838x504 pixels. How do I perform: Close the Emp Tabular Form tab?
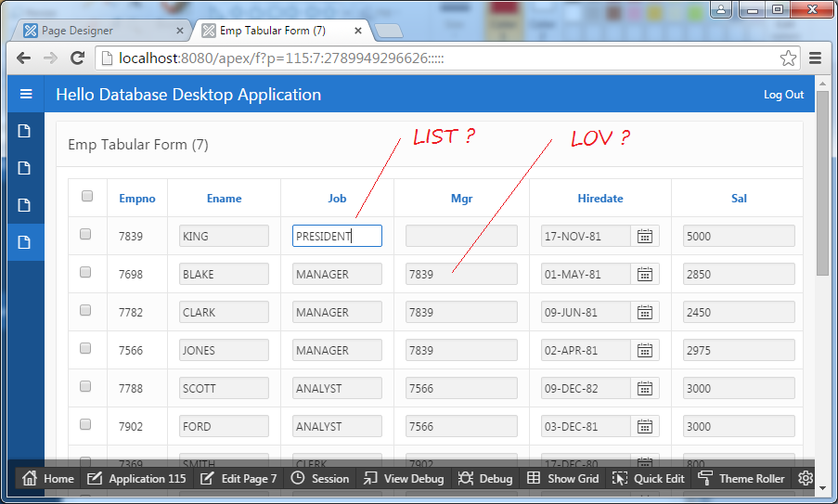pyautogui.click(x=358, y=31)
